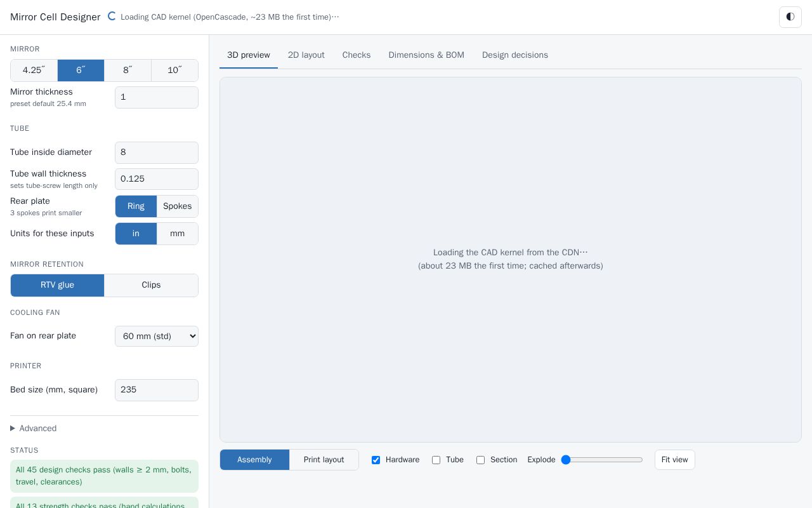Screen dimensions: 812x508
Task: Enable the Section checkbox
Action: coord(480,460)
